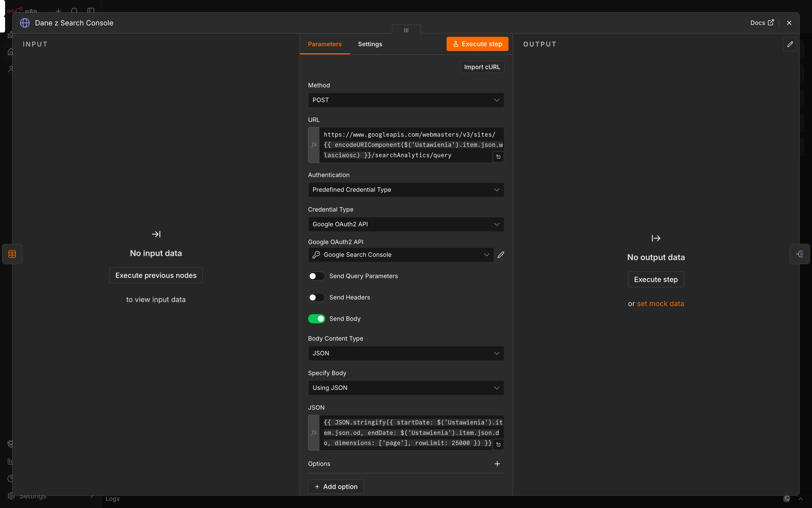Click the Add option button

335,486
